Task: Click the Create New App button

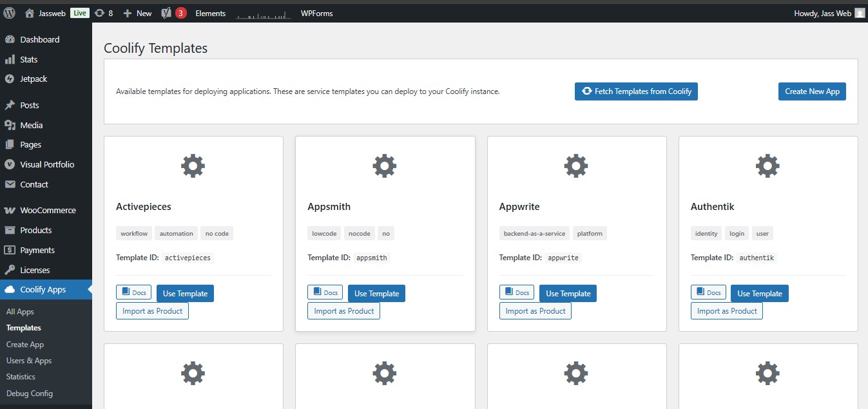Action: (812, 91)
